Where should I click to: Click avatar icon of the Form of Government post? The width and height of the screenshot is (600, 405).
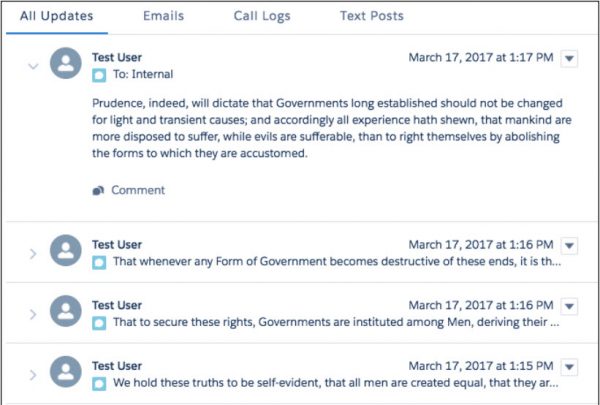pyautogui.click(x=66, y=250)
